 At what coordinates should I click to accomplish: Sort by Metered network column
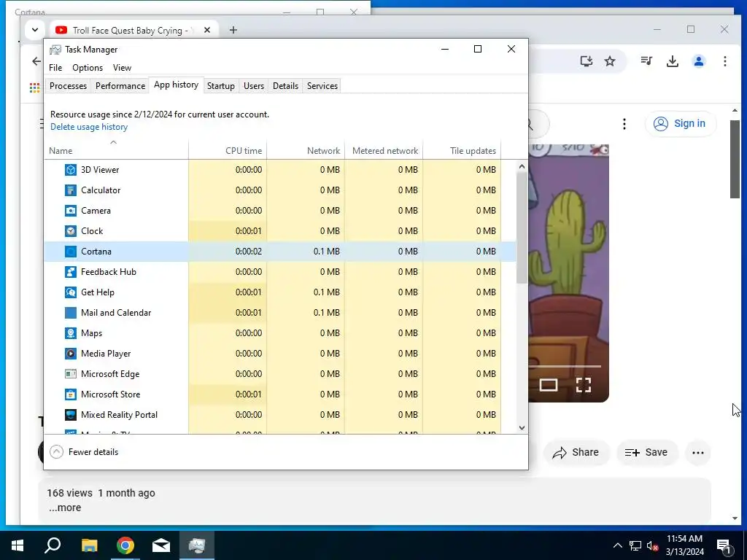(x=384, y=150)
